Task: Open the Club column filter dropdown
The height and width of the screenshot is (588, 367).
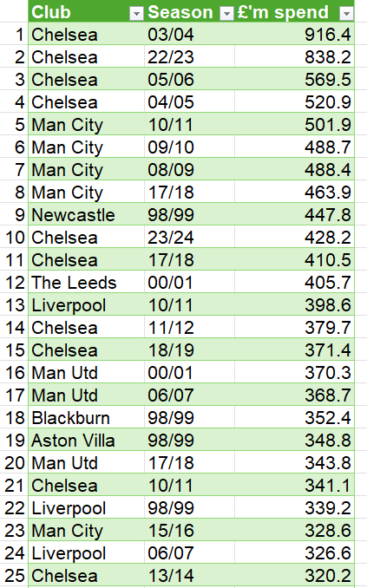Action: point(136,14)
